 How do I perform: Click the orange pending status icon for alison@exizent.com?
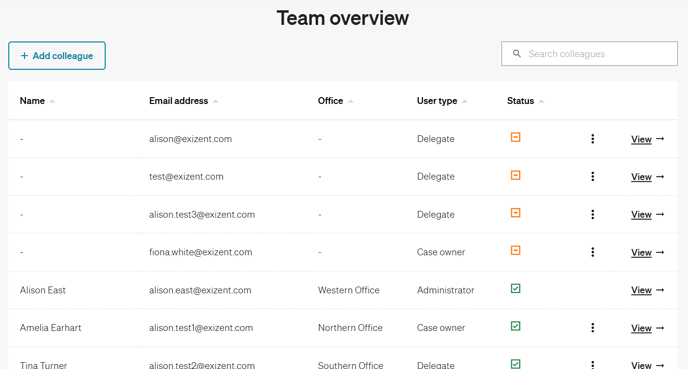click(516, 137)
